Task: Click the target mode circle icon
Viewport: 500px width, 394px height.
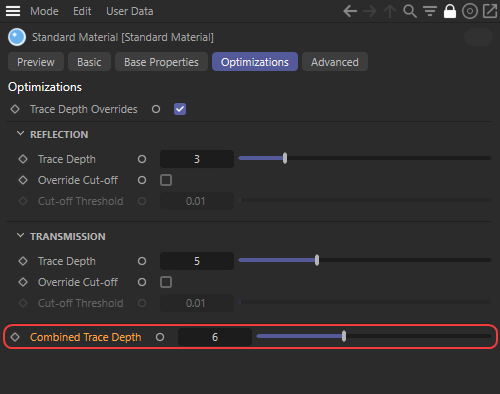Action: coord(470,11)
